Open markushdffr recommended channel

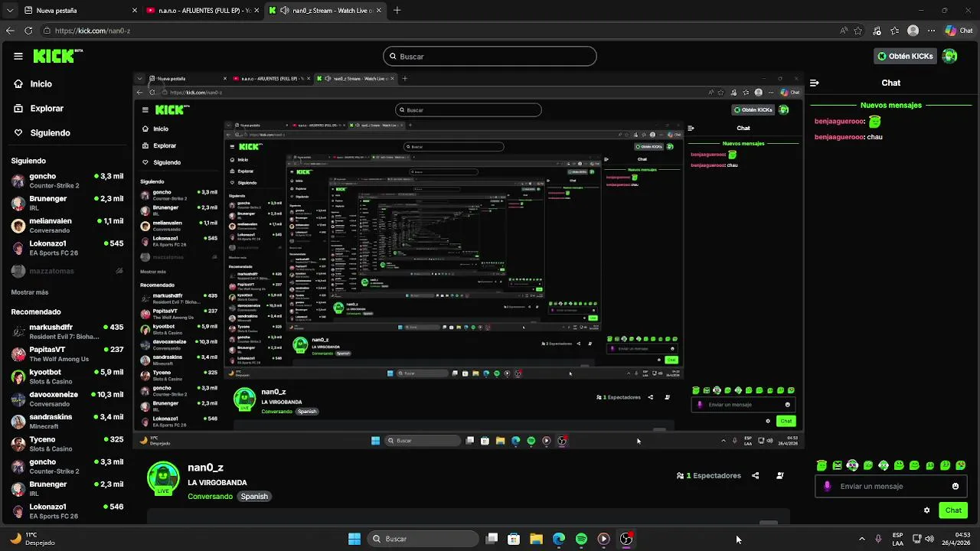pos(67,331)
